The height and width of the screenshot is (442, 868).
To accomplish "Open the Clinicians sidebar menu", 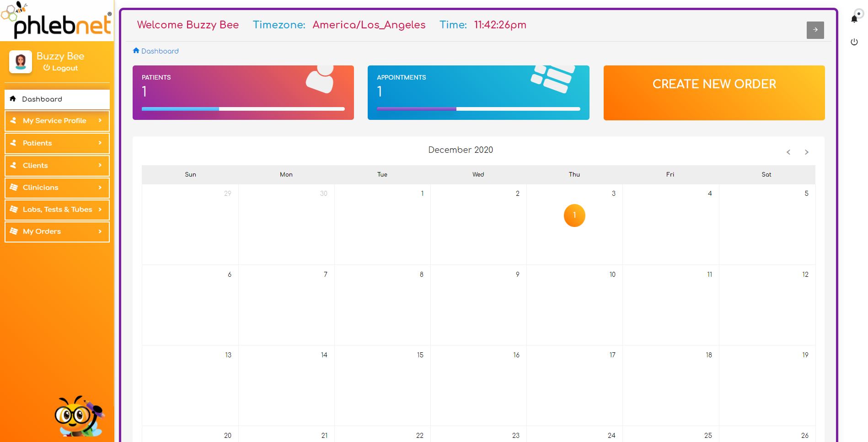I will pos(57,188).
